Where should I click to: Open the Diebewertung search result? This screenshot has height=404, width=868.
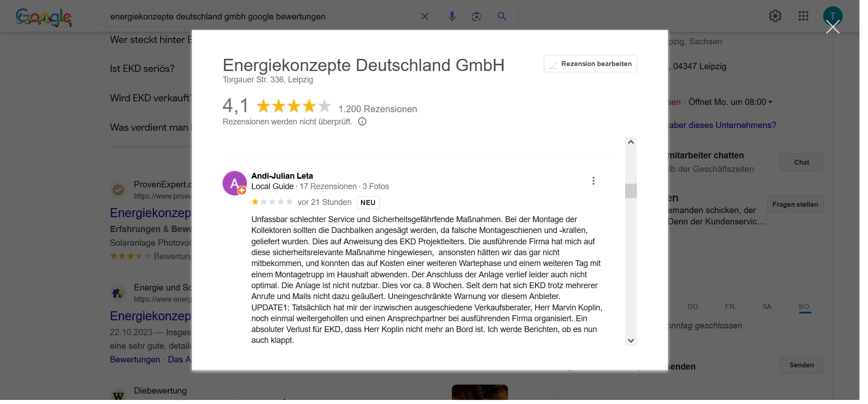pyautogui.click(x=160, y=390)
